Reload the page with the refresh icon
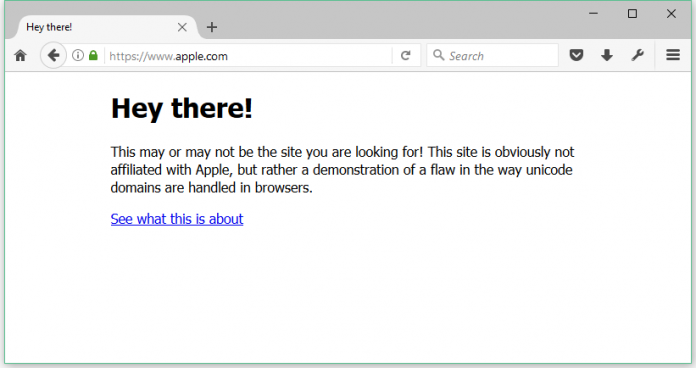This screenshot has width=696, height=368. click(405, 55)
